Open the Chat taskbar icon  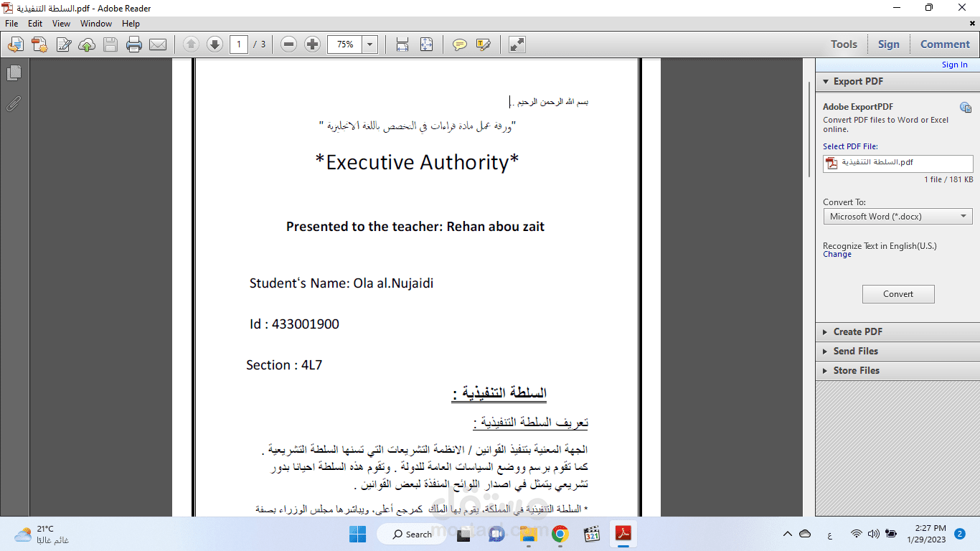496,534
